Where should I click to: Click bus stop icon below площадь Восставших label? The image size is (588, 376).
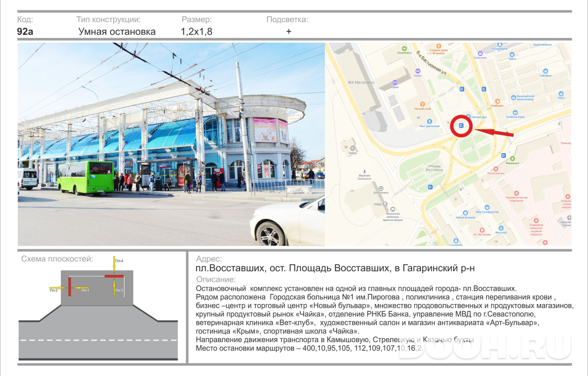[430, 187]
